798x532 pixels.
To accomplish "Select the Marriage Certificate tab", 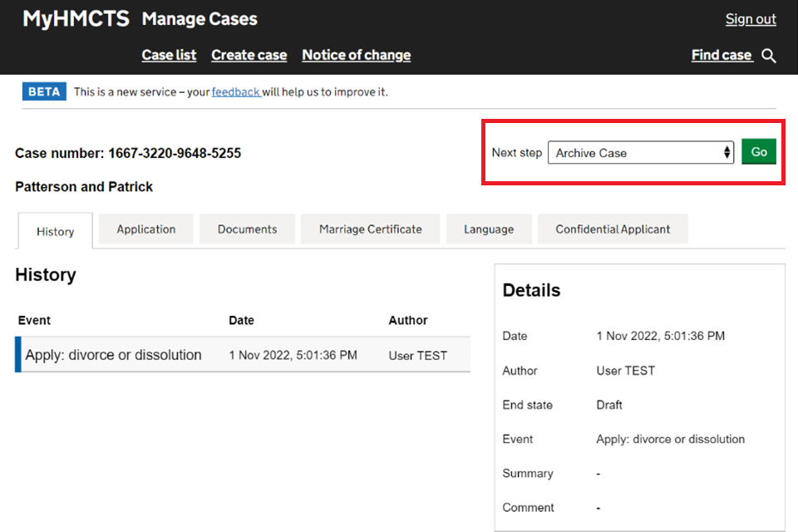I will click(371, 229).
